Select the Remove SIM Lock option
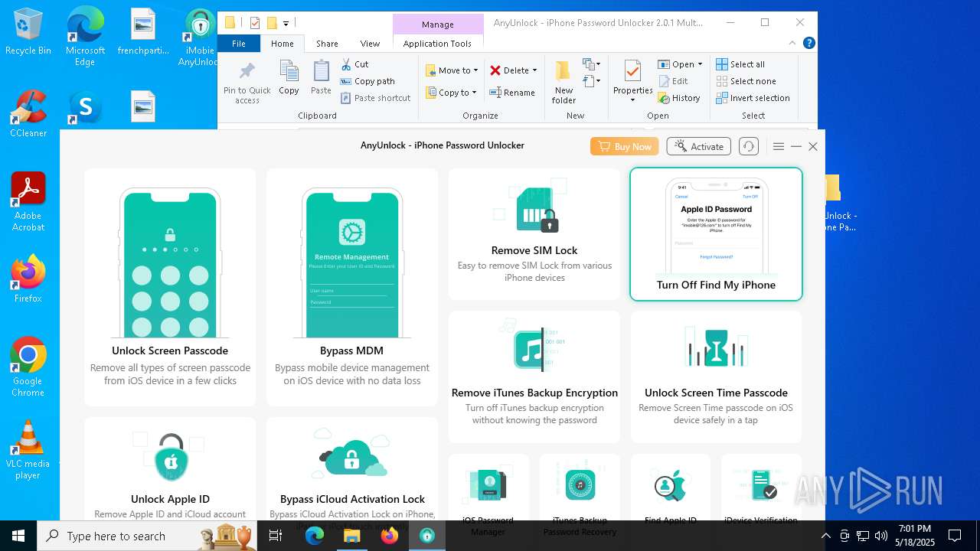The width and height of the screenshot is (980, 551). point(534,234)
